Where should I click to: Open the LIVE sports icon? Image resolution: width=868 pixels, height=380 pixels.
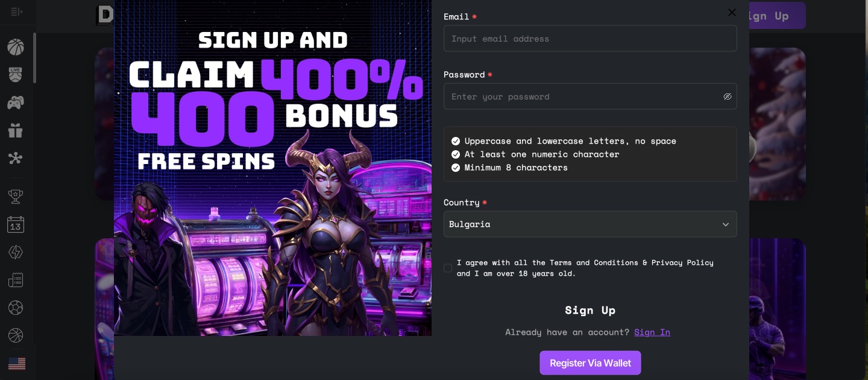[x=16, y=75]
